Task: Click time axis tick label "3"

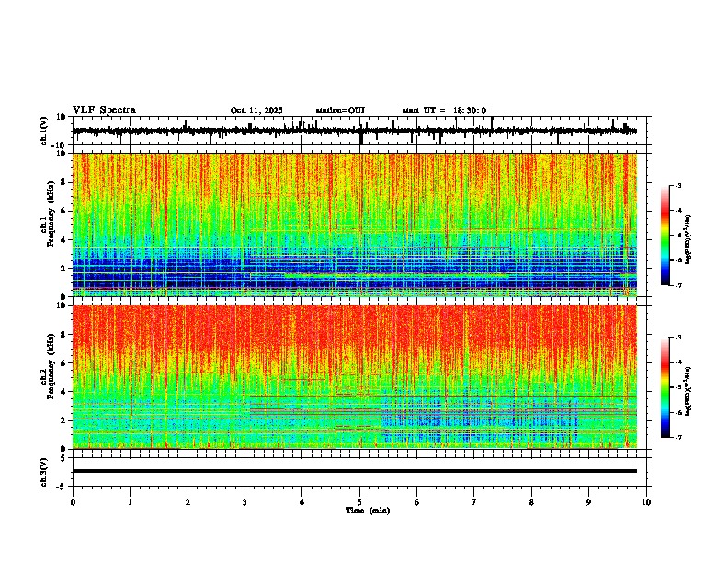Action: pos(245,502)
